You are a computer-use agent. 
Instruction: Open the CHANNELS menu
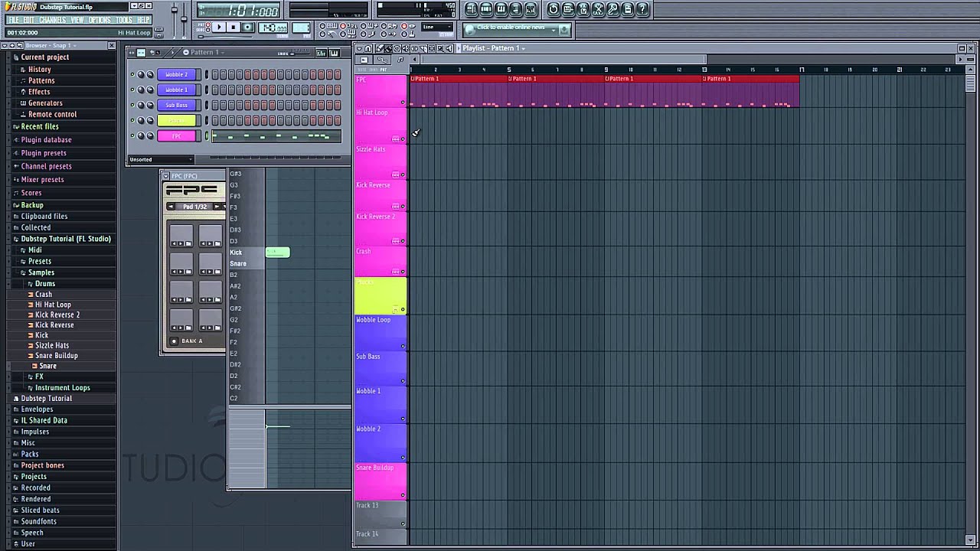(x=52, y=20)
